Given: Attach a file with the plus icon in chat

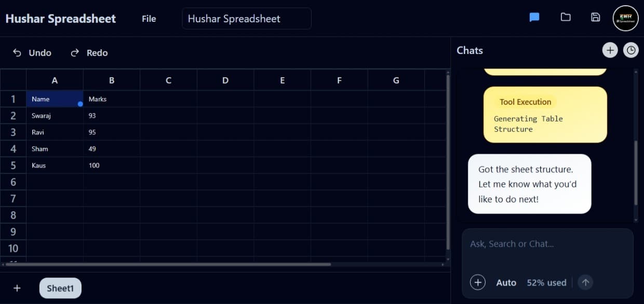Looking at the screenshot, I should click(478, 282).
